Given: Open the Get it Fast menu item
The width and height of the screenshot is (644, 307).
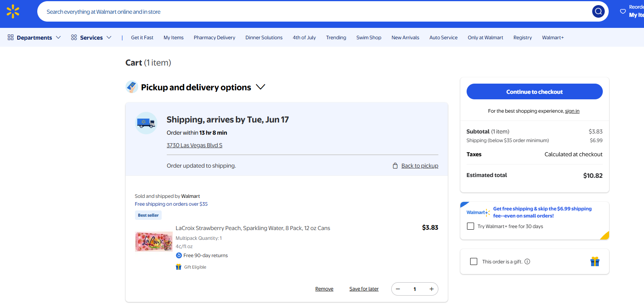Looking at the screenshot, I should (x=142, y=38).
